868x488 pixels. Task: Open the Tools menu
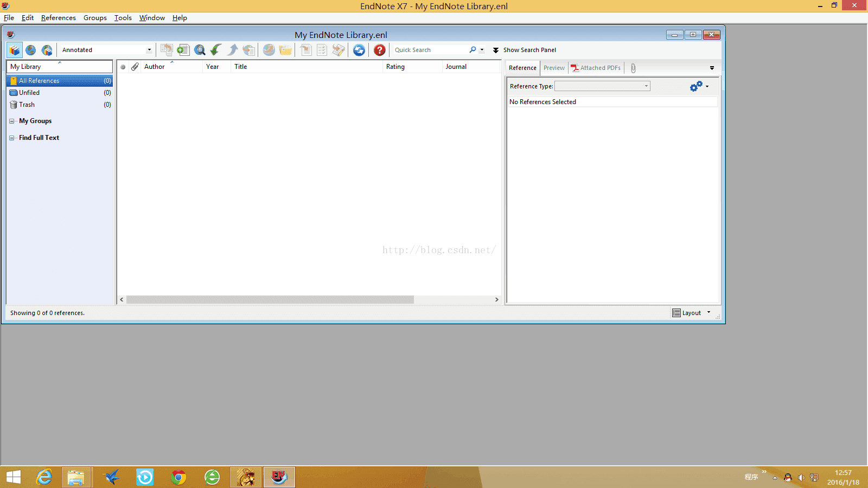tap(123, 18)
